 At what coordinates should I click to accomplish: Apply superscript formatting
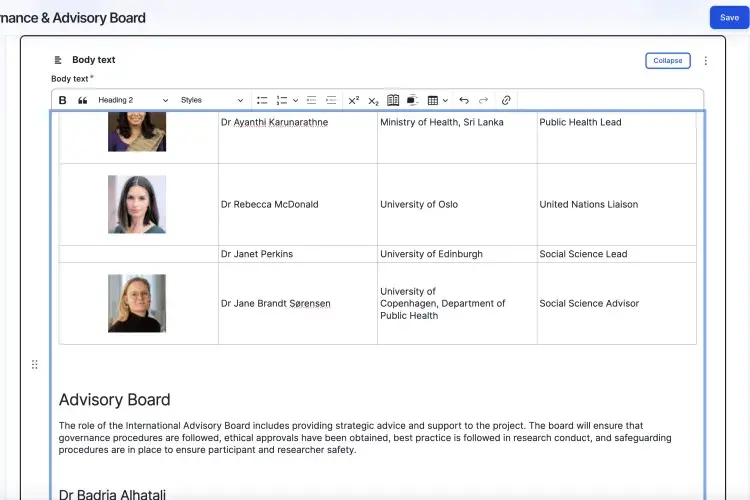point(353,100)
